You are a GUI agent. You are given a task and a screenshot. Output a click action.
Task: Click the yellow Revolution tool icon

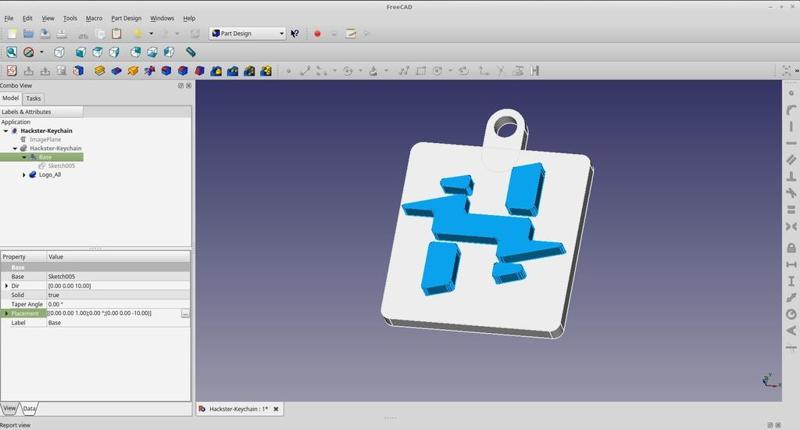point(133,71)
